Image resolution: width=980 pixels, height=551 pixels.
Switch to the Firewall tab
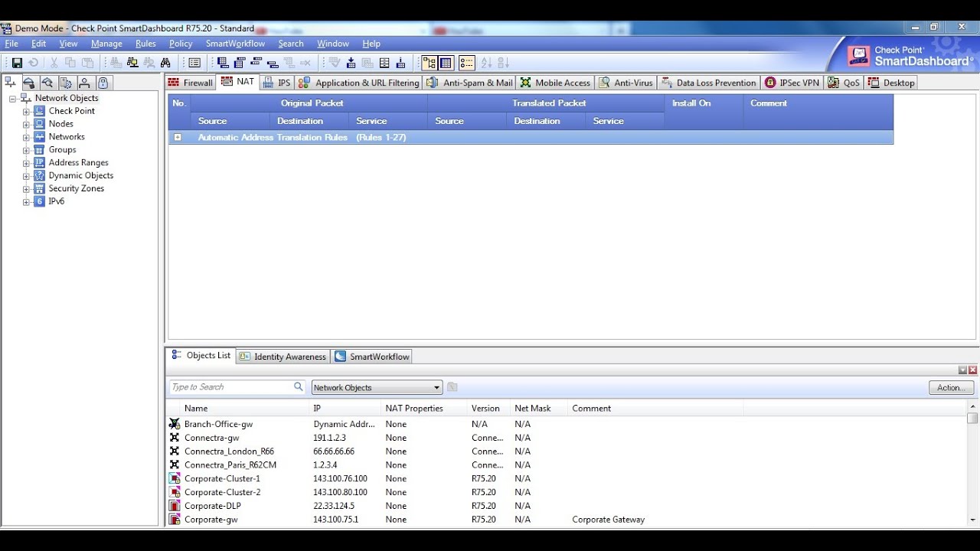(190, 83)
